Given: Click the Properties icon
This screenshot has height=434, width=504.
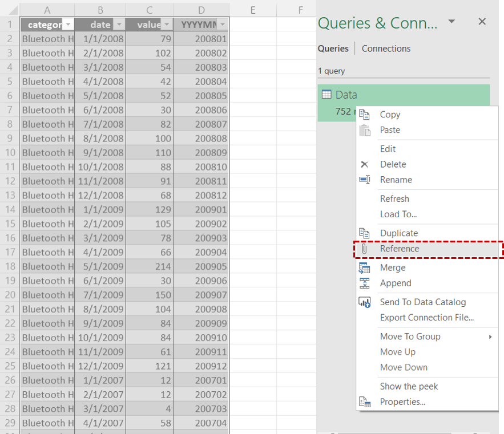Looking at the screenshot, I should [365, 402].
